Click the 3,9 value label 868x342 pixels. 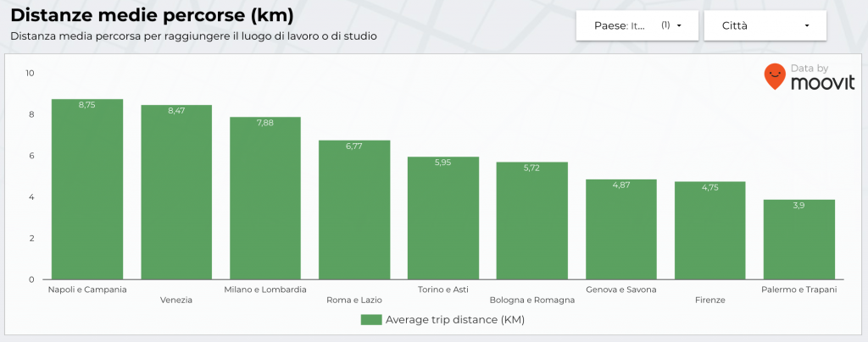pos(799,205)
